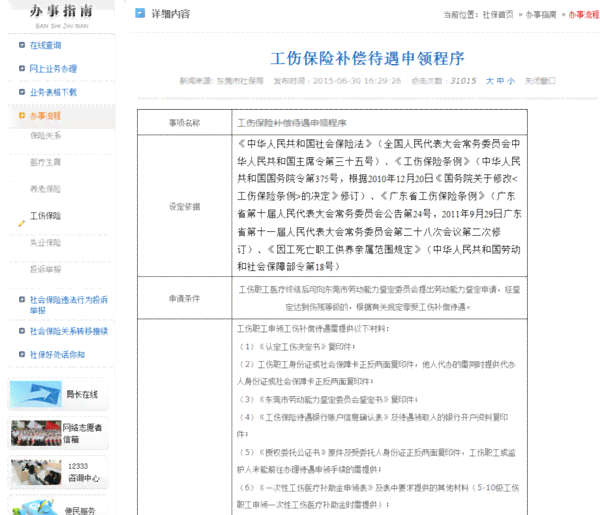Go to 社保首页 in breadcrumb

point(498,15)
